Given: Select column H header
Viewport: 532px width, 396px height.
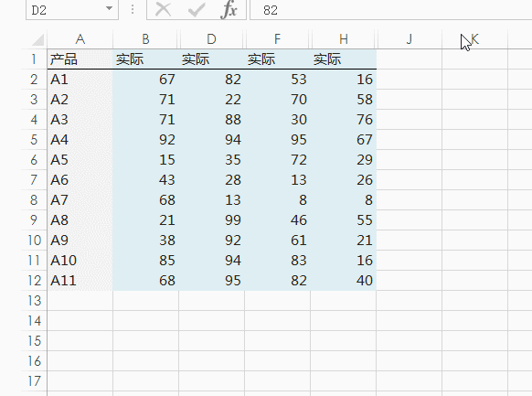Looking at the screenshot, I should pos(344,39).
